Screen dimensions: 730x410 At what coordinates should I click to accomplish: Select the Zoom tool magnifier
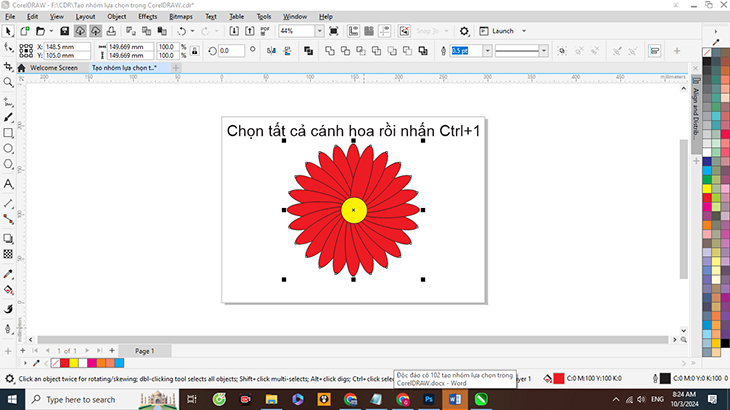pos(8,82)
